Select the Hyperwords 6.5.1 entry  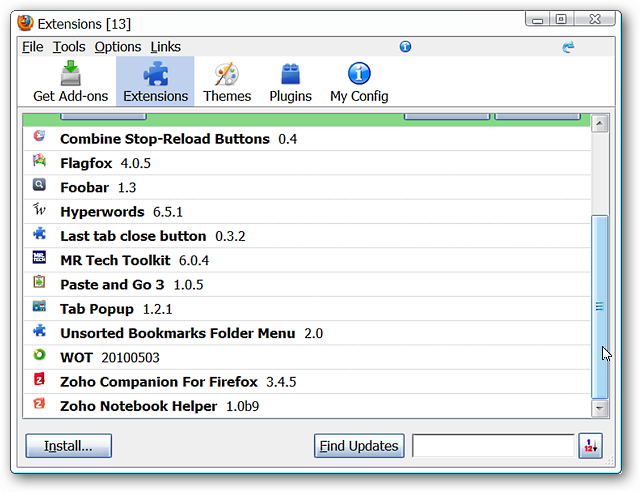(307, 211)
